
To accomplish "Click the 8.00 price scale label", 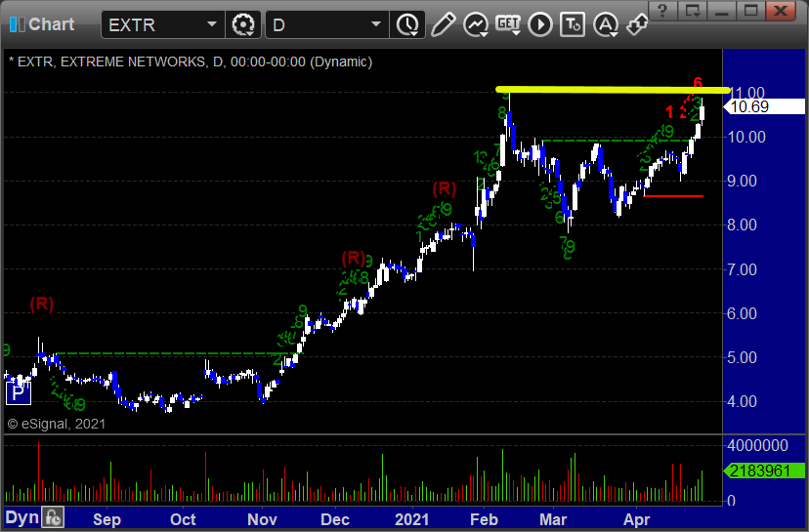I will [x=742, y=225].
